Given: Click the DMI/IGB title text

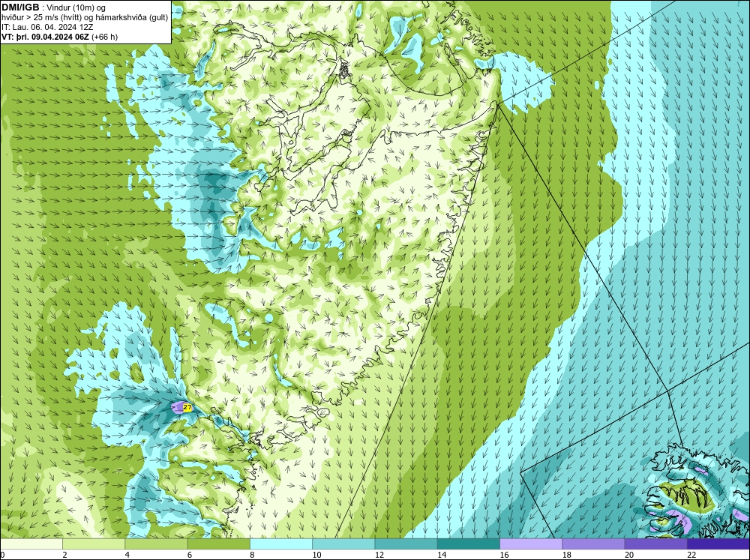Looking at the screenshot, I should [x=20, y=7].
